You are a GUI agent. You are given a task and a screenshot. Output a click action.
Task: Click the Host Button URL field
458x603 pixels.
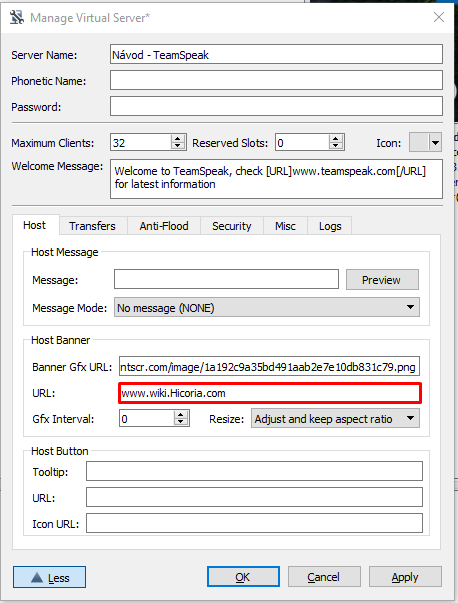tap(254, 497)
